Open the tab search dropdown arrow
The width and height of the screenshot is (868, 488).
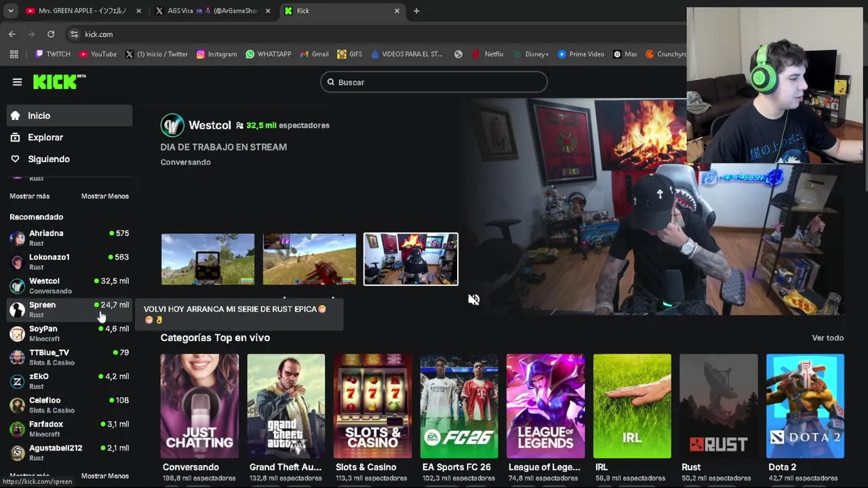coord(12,11)
